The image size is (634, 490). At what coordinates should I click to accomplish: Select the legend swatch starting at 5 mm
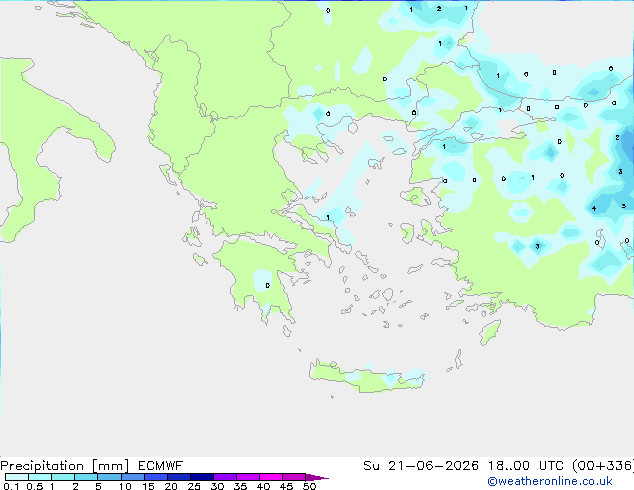[x=109, y=477]
